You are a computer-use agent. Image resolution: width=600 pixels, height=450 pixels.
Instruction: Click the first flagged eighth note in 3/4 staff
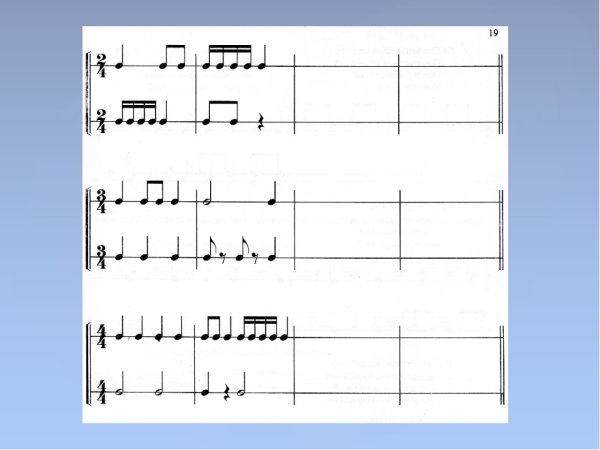click(209, 249)
